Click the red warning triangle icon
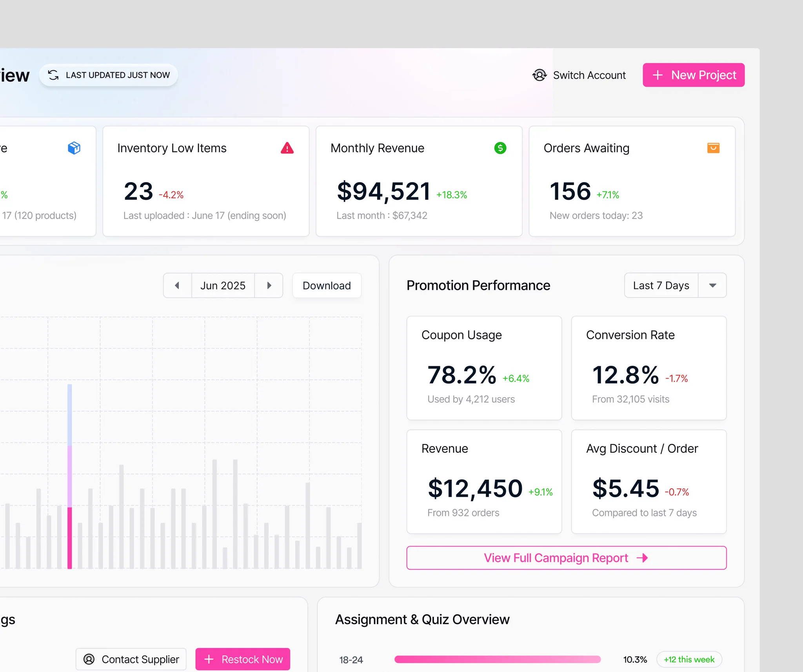 pos(287,148)
